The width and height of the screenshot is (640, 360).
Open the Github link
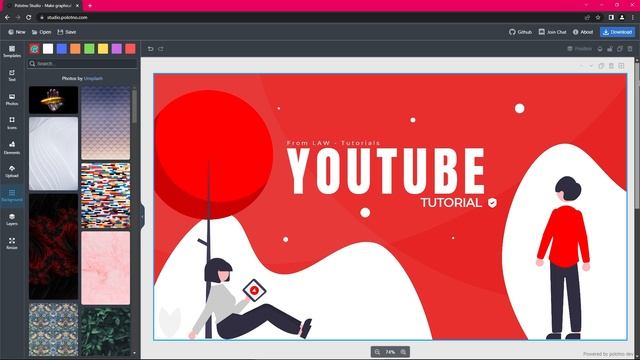click(x=520, y=32)
